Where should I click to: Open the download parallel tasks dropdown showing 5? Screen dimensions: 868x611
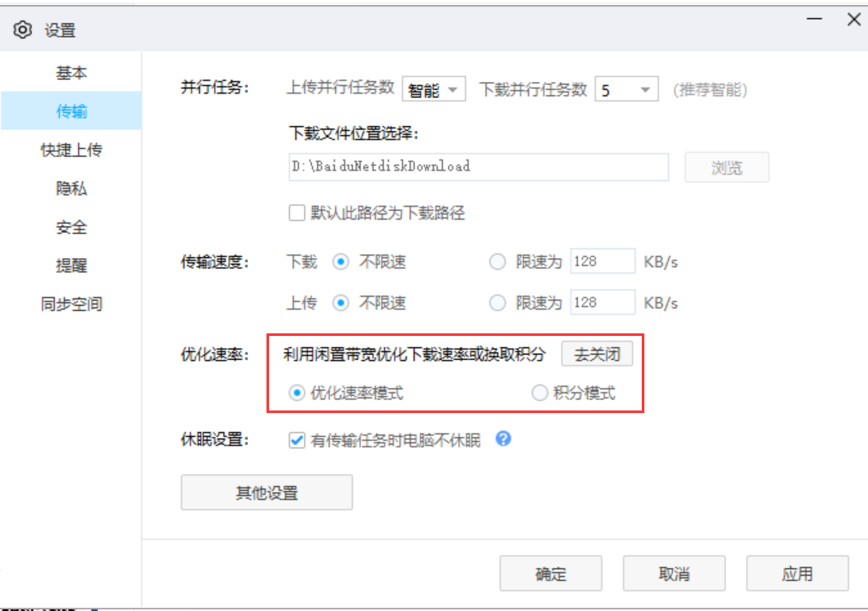click(625, 88)
